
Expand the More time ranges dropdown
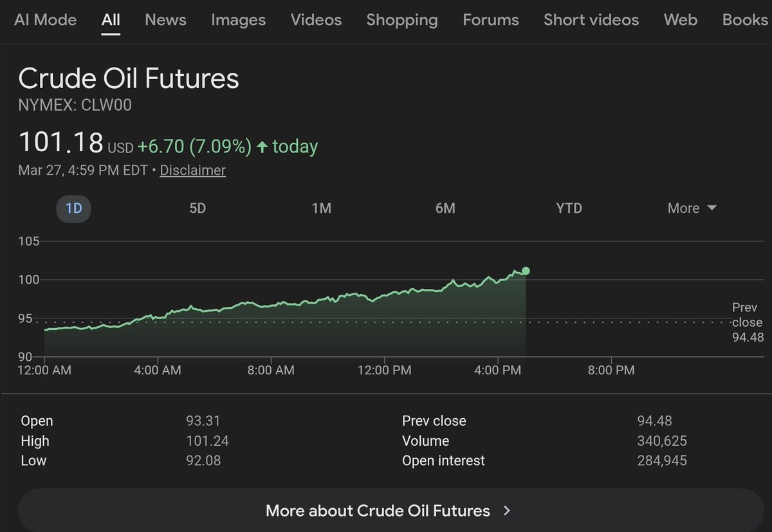coord(692,208)
